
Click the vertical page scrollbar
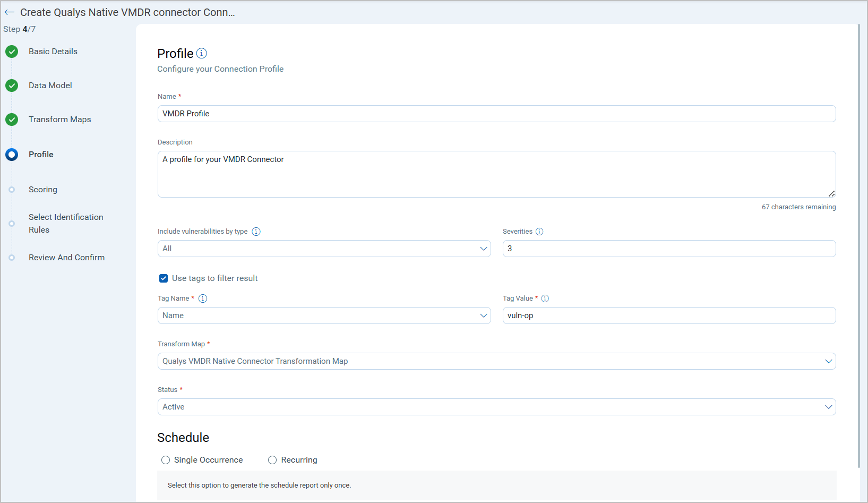click(x=859, y=246)
